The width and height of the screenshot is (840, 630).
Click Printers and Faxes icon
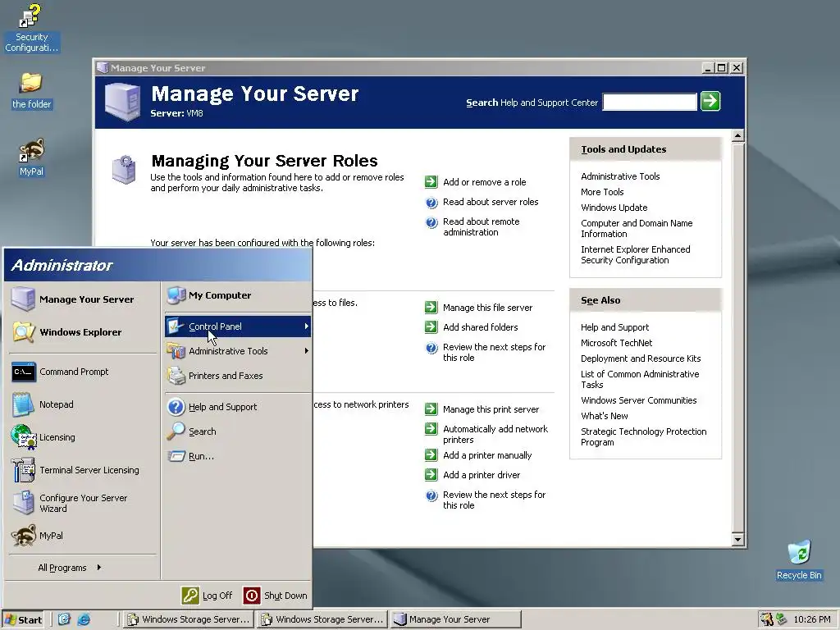[x=176, y=376]
